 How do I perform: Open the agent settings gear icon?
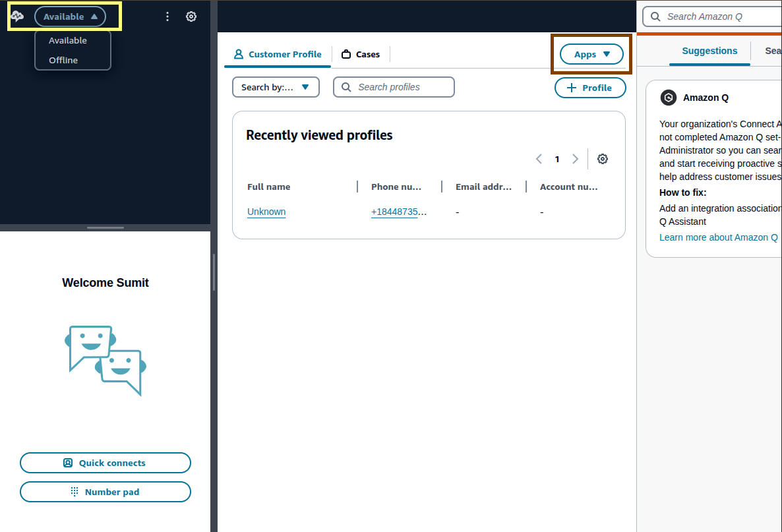coord(191,16)
